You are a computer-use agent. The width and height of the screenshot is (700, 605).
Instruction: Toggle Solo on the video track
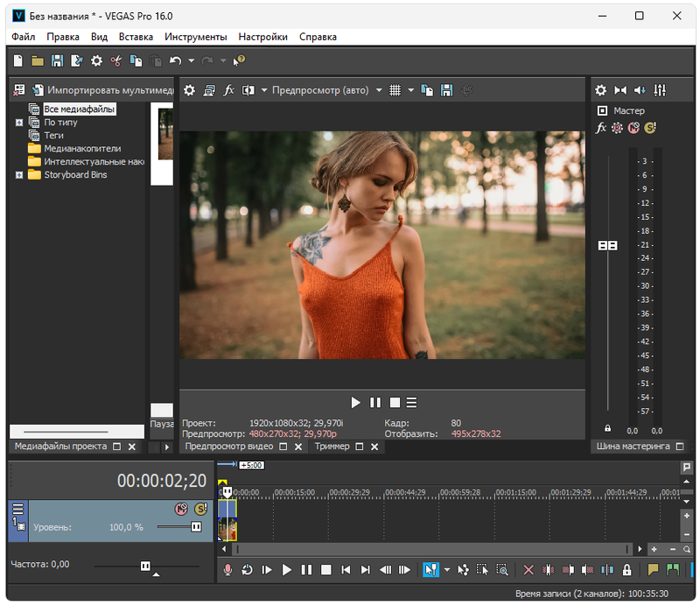201,509
